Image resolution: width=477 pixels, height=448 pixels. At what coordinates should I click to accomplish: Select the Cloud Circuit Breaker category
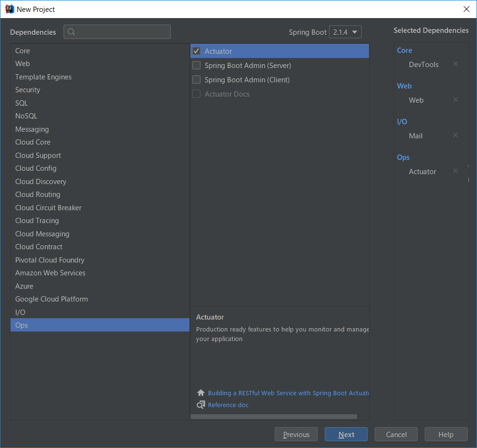[x=100, y=207]
